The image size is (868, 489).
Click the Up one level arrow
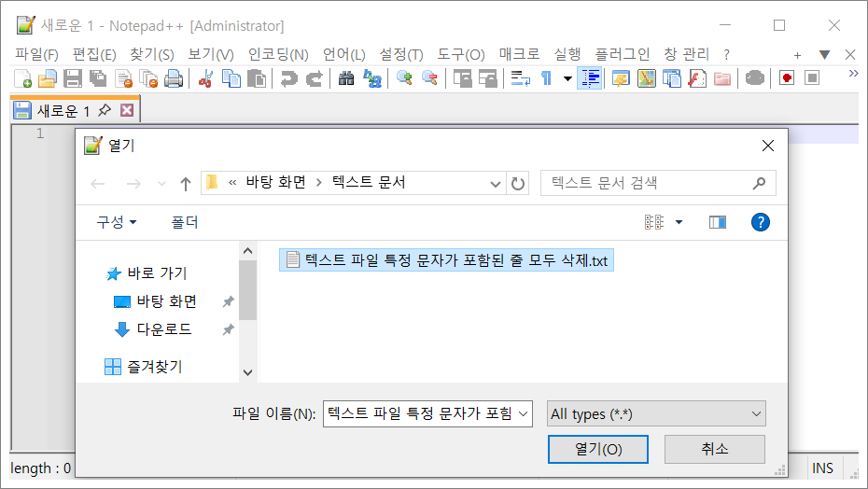coord(186,183)
